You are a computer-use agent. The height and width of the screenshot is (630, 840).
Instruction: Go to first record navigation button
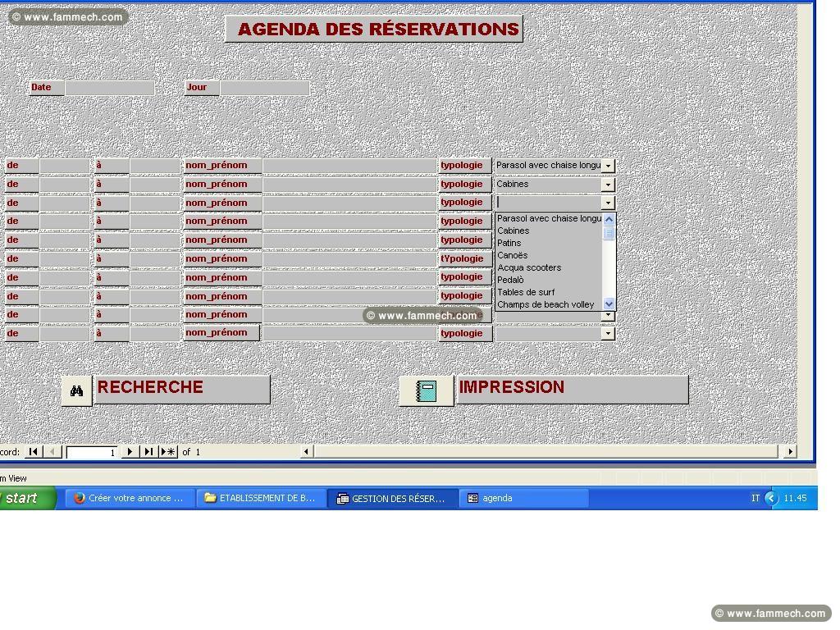(x=33, y=452)
